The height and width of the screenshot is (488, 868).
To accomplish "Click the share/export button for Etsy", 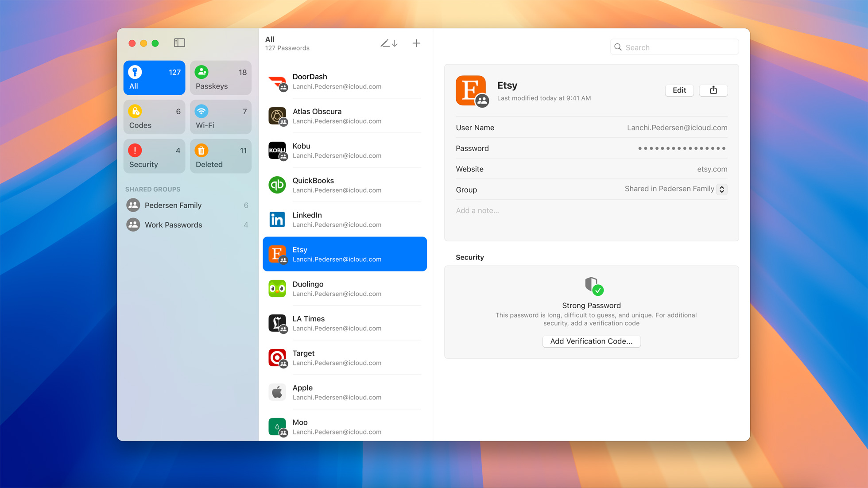I will [x=713, y=90].
